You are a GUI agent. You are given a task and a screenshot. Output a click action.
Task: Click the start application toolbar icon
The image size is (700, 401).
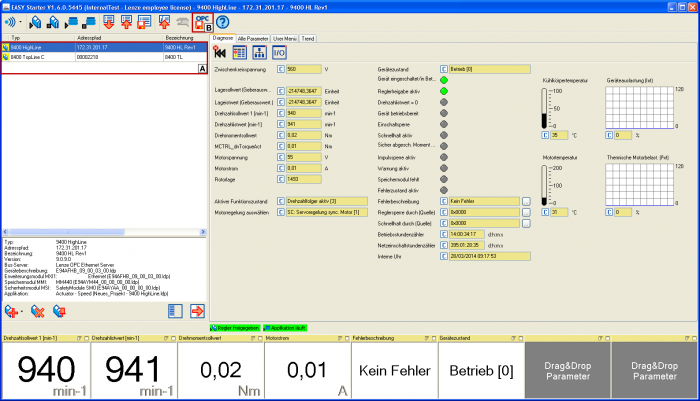pos(71,22)
